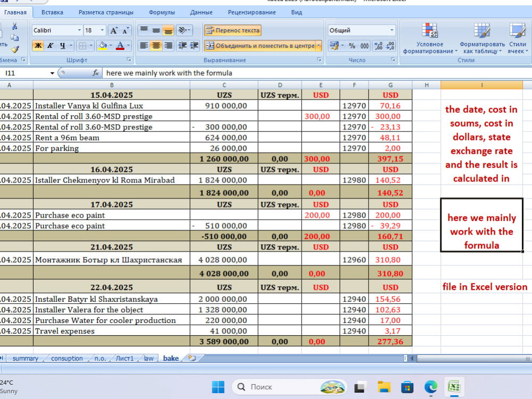Image resolution: width=532 pixels, height=399 pixels.
Task: Align text to the middle of the cell
Action: point(156,30)
